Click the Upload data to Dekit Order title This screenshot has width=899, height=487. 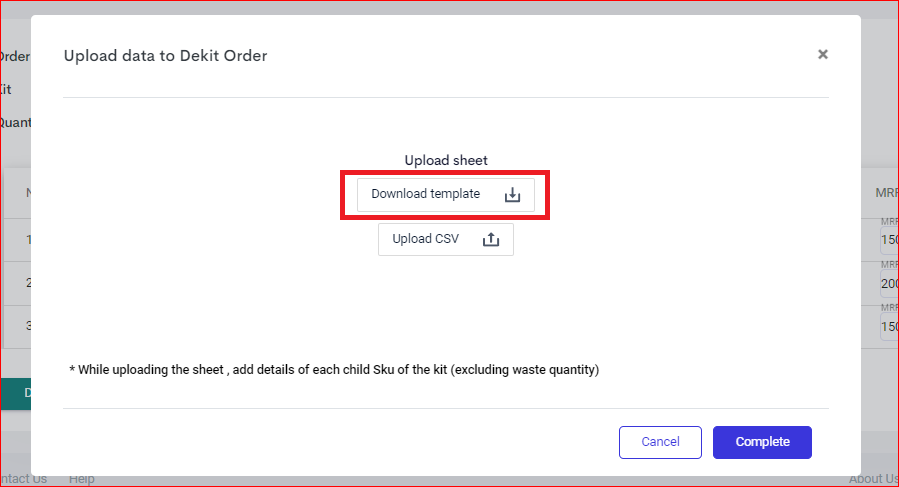[165, 56]
